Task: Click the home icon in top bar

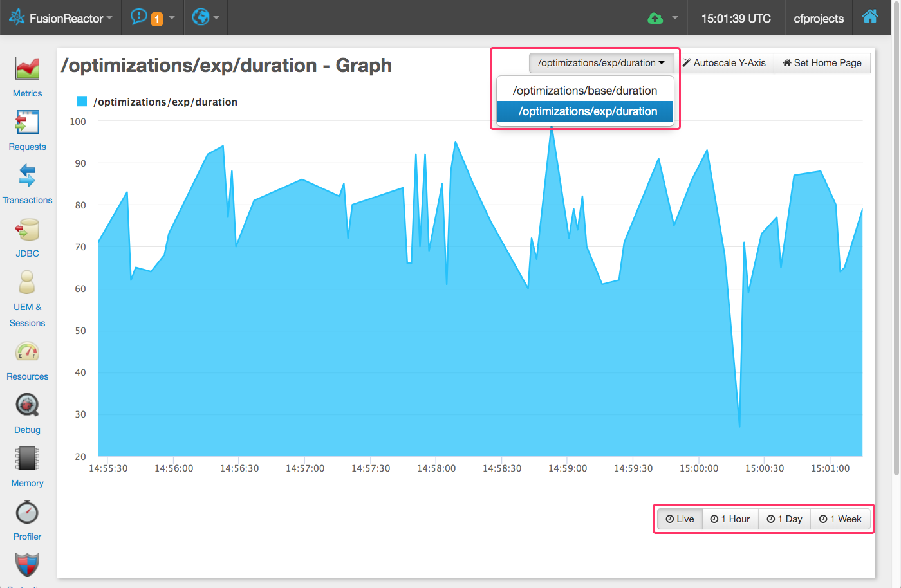Action: pos(869,17)
